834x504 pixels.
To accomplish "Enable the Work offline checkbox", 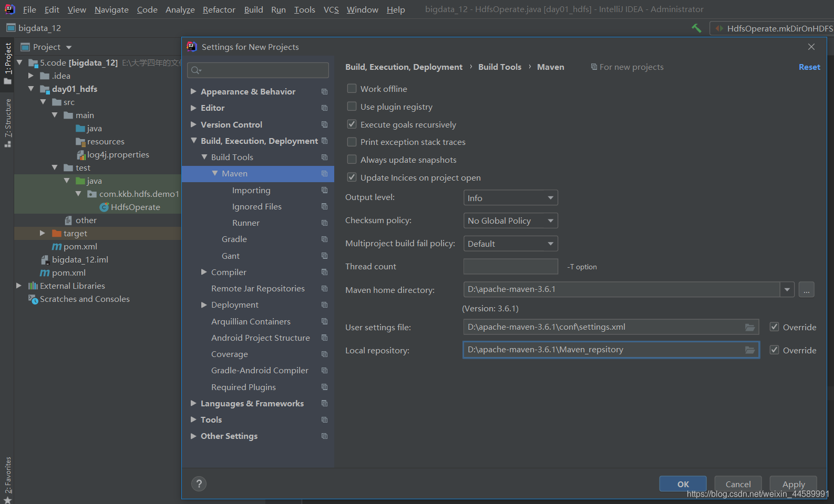I will click(x=352, y=89).
